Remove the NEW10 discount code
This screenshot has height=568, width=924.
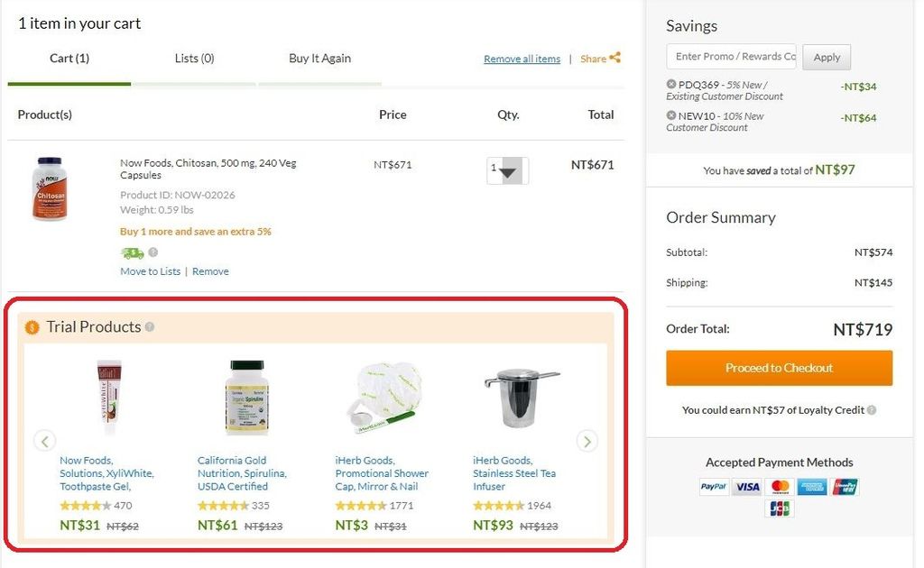tap(670, 114)
